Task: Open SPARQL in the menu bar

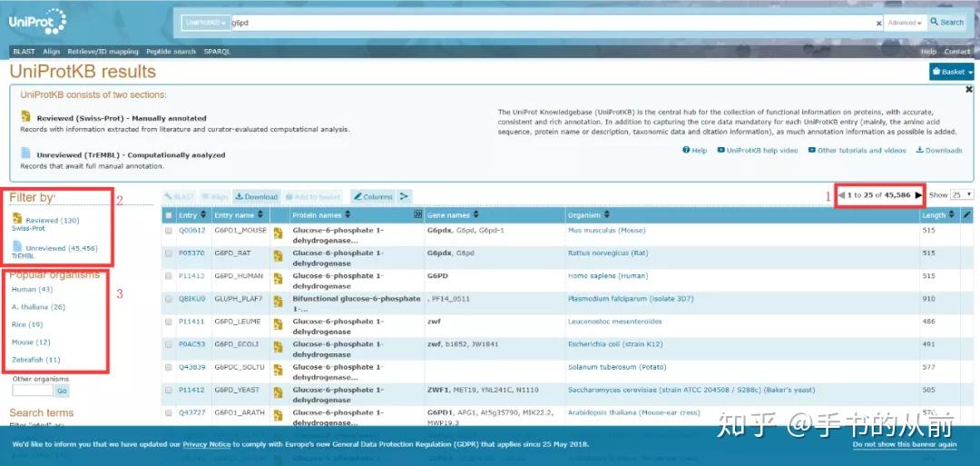Action: click(x=217, y=52)
